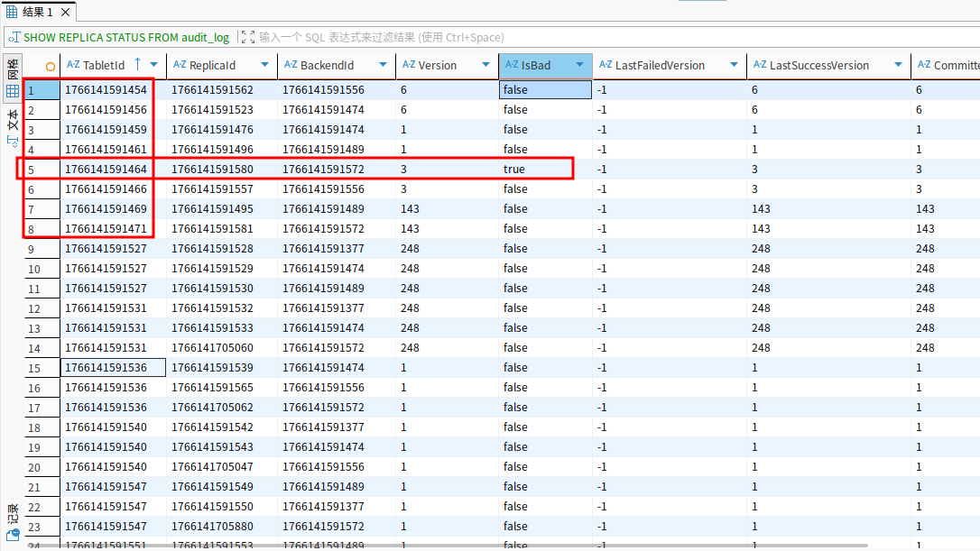Switch to text view in side panel
980x551 pixels.
pyautogui.click(x=13, y=126)
